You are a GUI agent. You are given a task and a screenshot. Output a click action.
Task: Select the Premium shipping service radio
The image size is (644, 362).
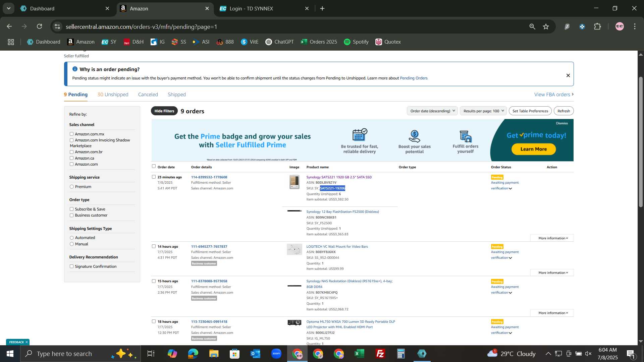point(71,187)
